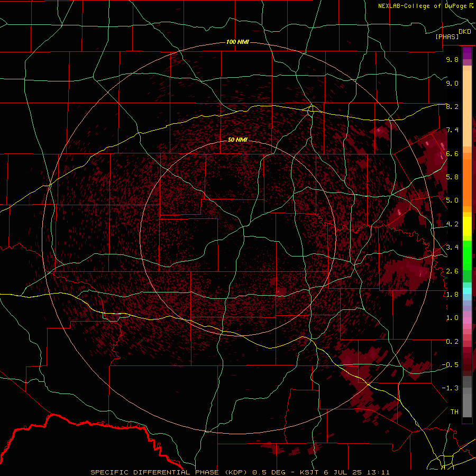This screenshot has width=476, height=476.
Task: Click the 9.0 value on the color scale
Action: [452, 83]
